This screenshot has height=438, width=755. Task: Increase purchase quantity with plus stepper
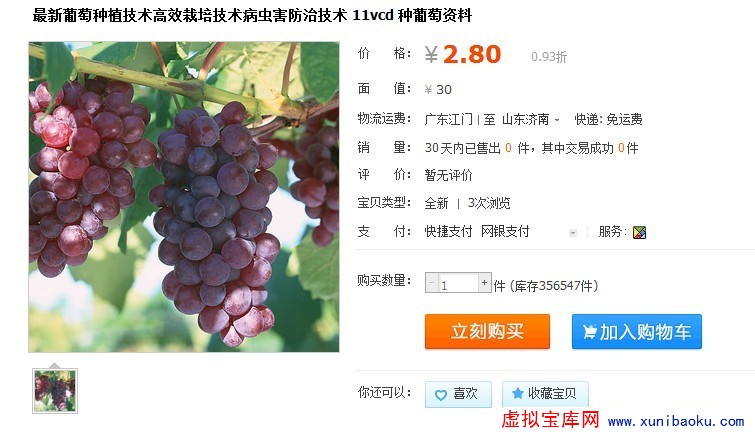point(484,283)
